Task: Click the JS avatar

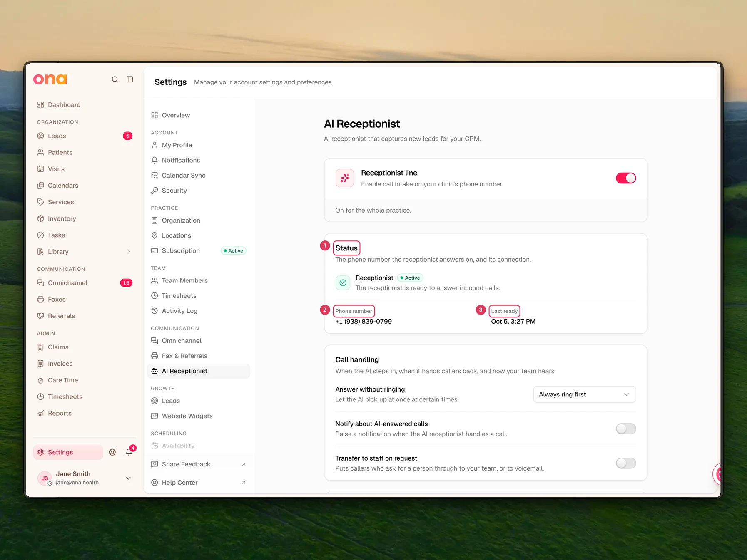Action: pos(45,478)
